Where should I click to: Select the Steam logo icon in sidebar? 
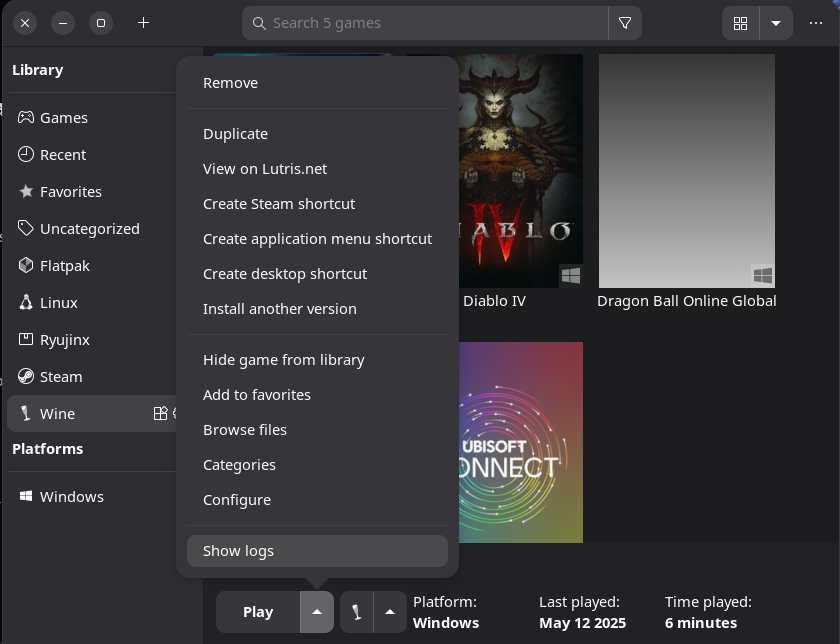[26, 376]
